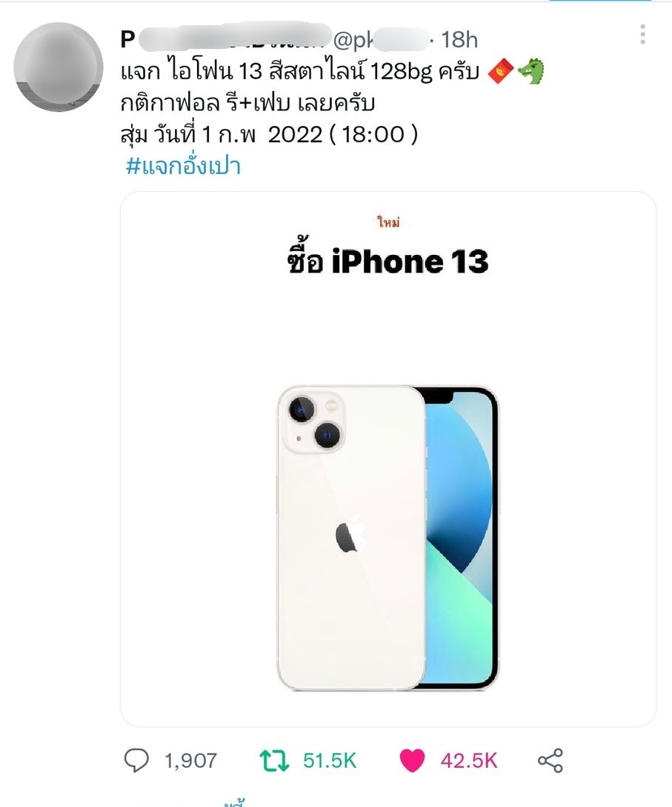Open the reply speech bubble icon
The image size is (672, 807).
136,760
